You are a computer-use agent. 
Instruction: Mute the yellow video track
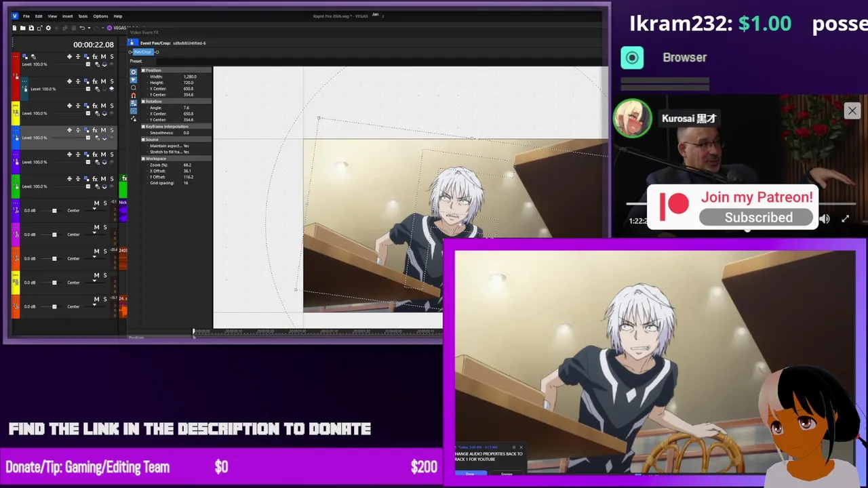point(103,106)
